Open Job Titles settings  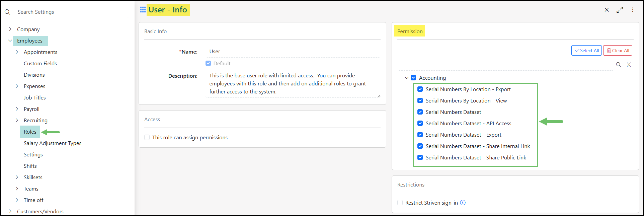(x=35, y=97)
